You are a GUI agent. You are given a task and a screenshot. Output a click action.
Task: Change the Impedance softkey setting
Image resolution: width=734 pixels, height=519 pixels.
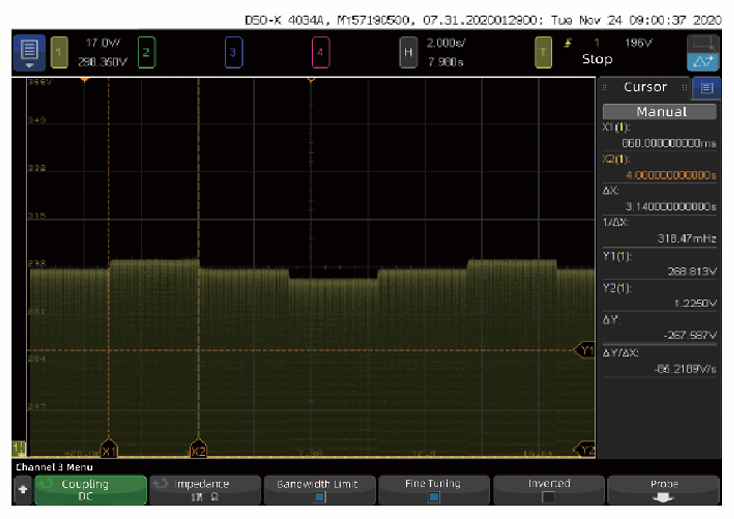pos(204,489)
